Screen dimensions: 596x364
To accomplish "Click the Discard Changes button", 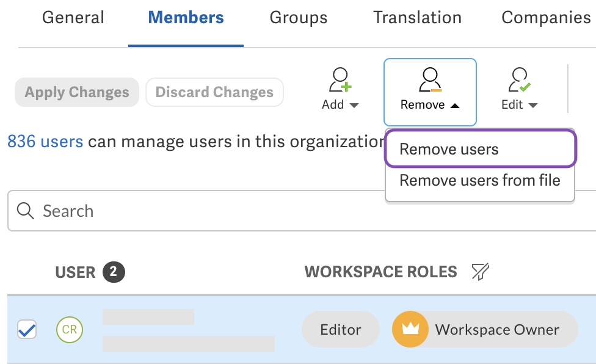I will pos(214,92).
